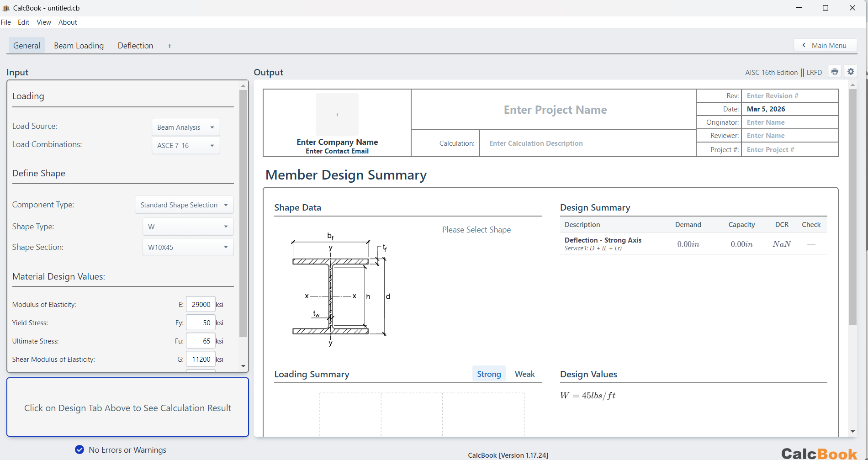
Task: Open the Shape Type W dropdown
Action: [x=188, y=227]
